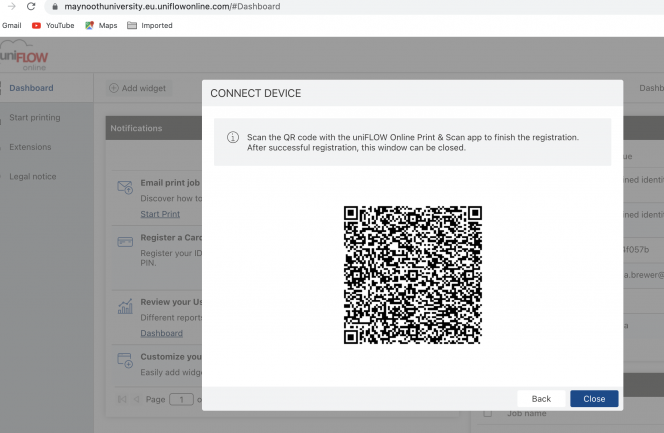The image size is (664, 433).
Task: Tick the Job name header checkbox
Action: click(x=488, y=412)
